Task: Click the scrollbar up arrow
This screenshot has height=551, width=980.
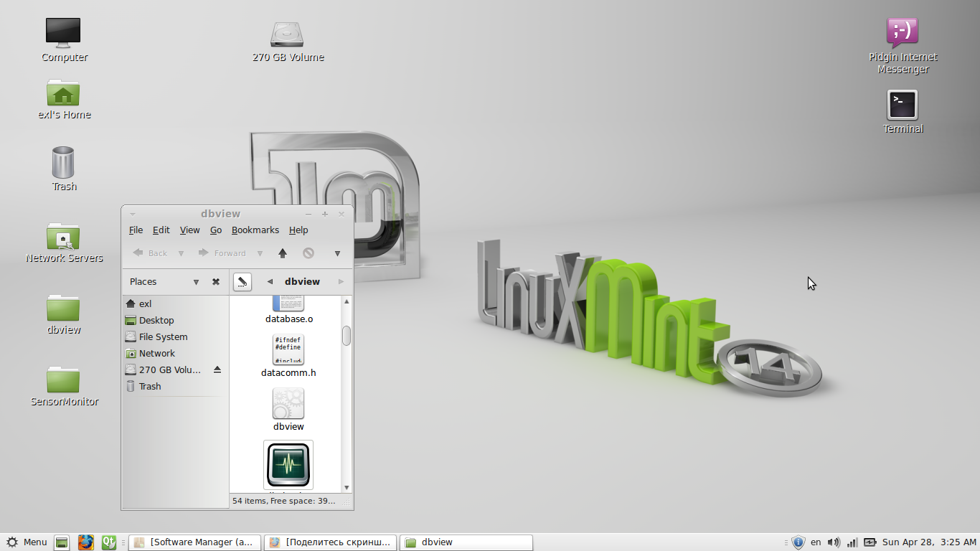Action: 347,301
